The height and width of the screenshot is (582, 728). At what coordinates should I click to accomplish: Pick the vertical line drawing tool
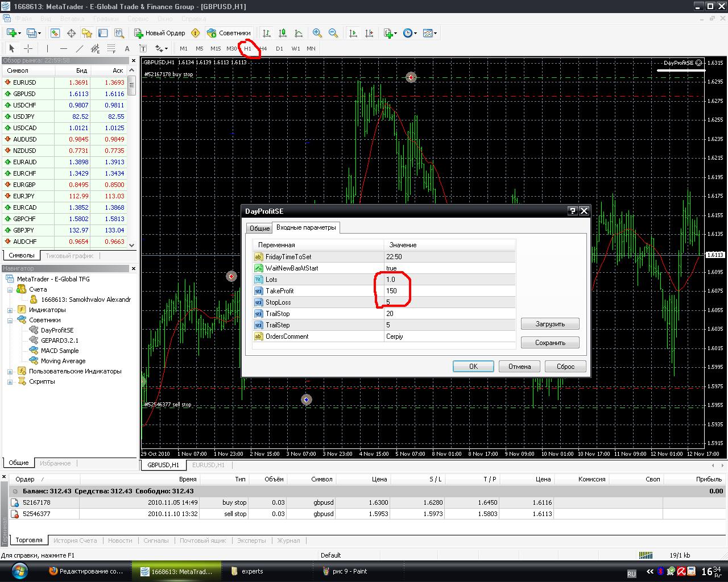(48, 48)
